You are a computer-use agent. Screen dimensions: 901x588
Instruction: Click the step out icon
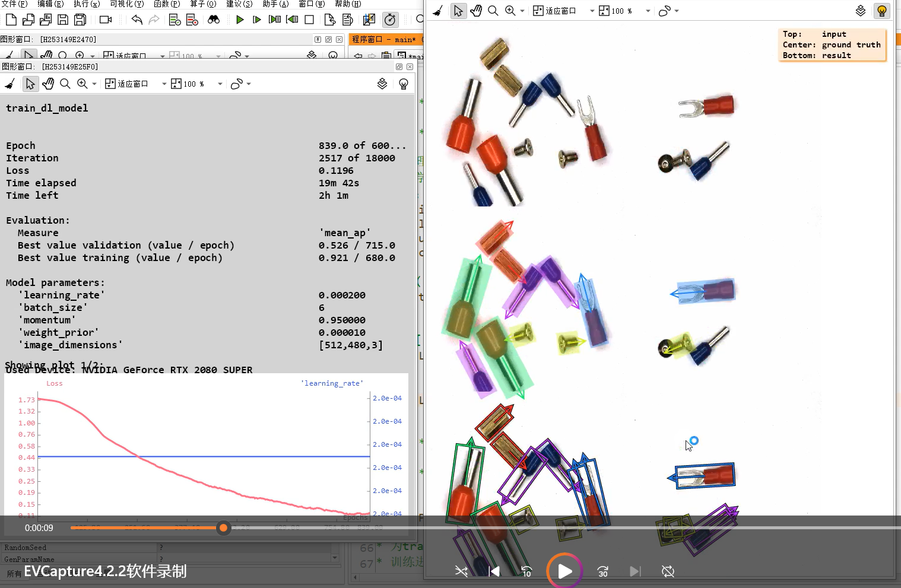click(292, 20)
